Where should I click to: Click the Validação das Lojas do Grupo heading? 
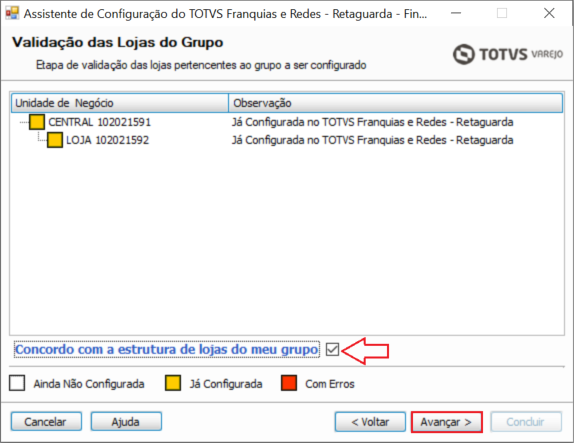click(118, 42)
